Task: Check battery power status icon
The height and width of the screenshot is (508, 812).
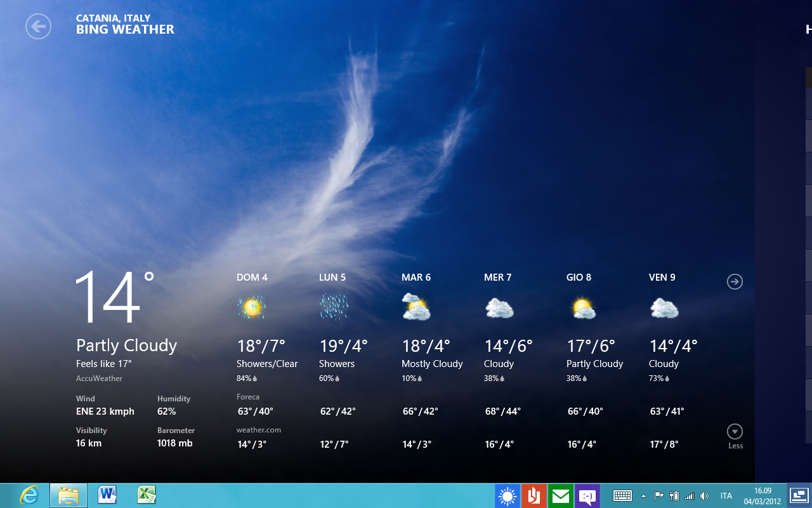Action: pyautogui.click(x=674, y=495)
